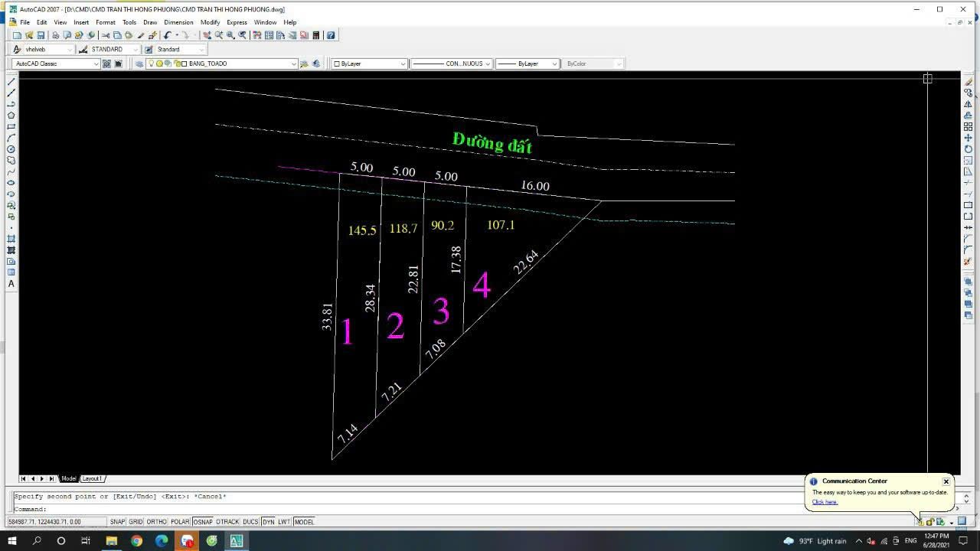Image resolution: width=980 pixels, height=551 pixels.
Task: Turn on GRID display
Action: click(x=134, y=521)
